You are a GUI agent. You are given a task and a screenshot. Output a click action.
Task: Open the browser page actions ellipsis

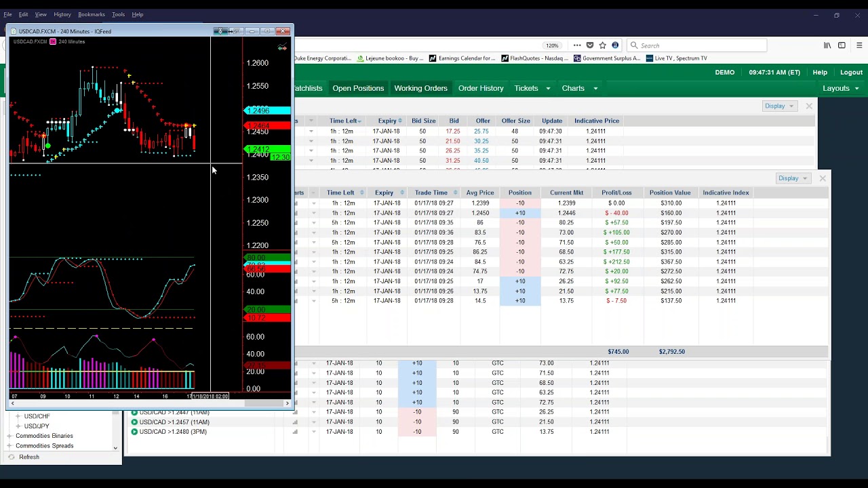(577, 45)
